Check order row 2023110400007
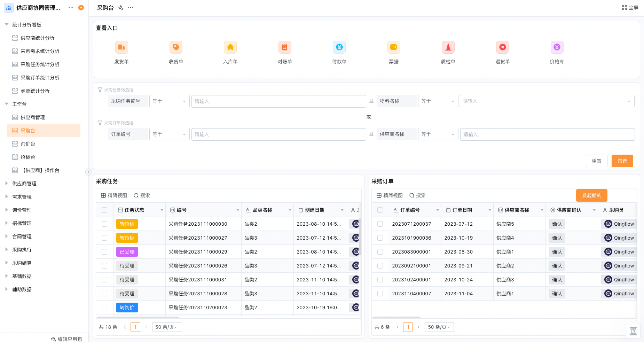644x342 pixels. coord(380,294)
